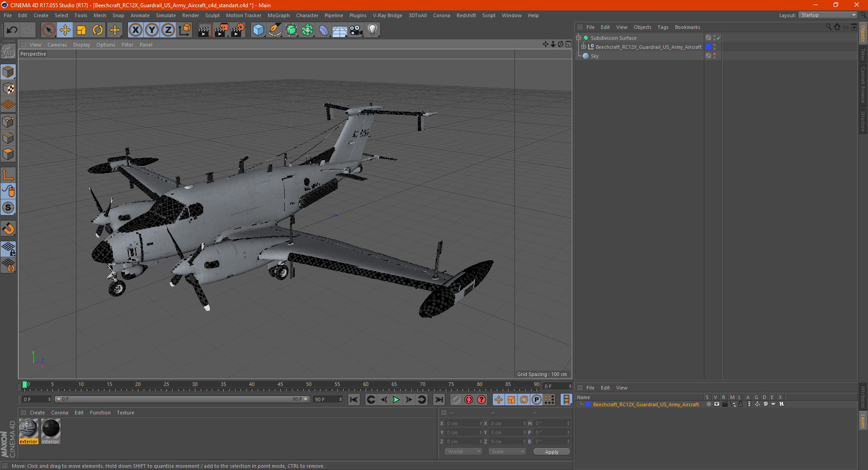Activate the Scale tool
The image size is (868, 470).
click(x=81, y=30)
